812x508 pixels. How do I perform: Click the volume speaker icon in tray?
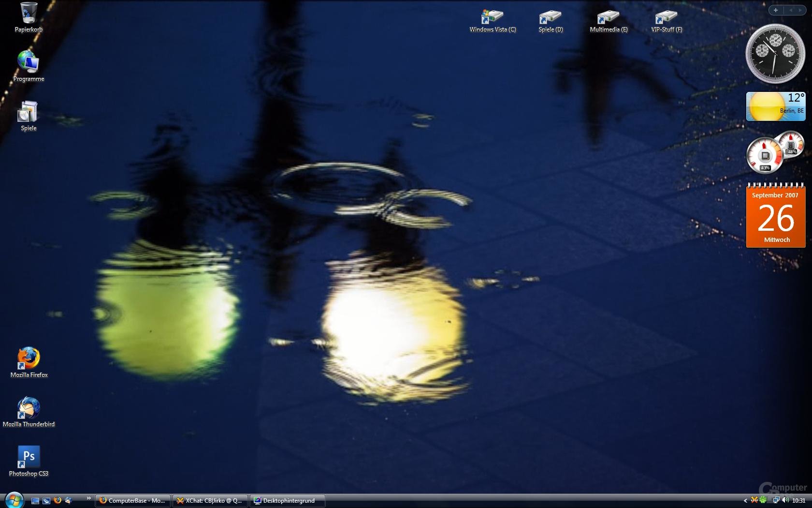pyautogui.click(x=785, y=500)
